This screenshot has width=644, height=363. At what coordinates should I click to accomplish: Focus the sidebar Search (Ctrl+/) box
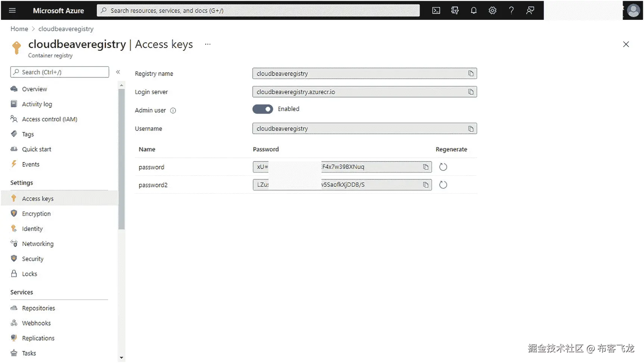point(60,72)
